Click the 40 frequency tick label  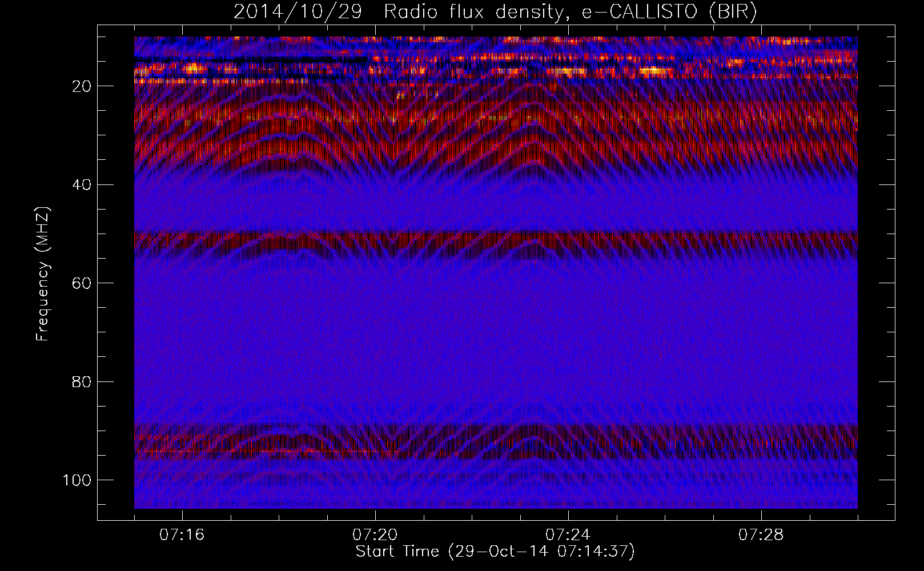82,184
